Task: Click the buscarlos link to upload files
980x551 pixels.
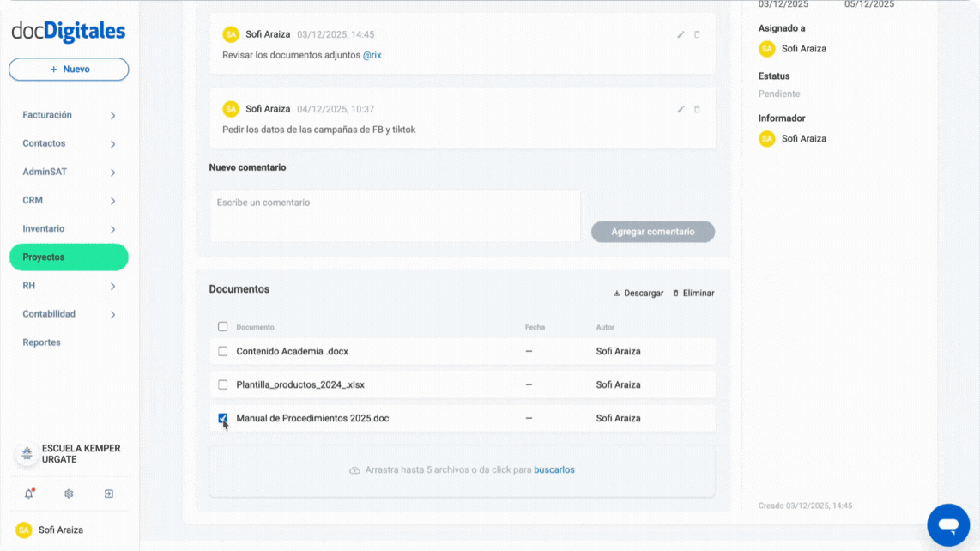Action: 554,469
